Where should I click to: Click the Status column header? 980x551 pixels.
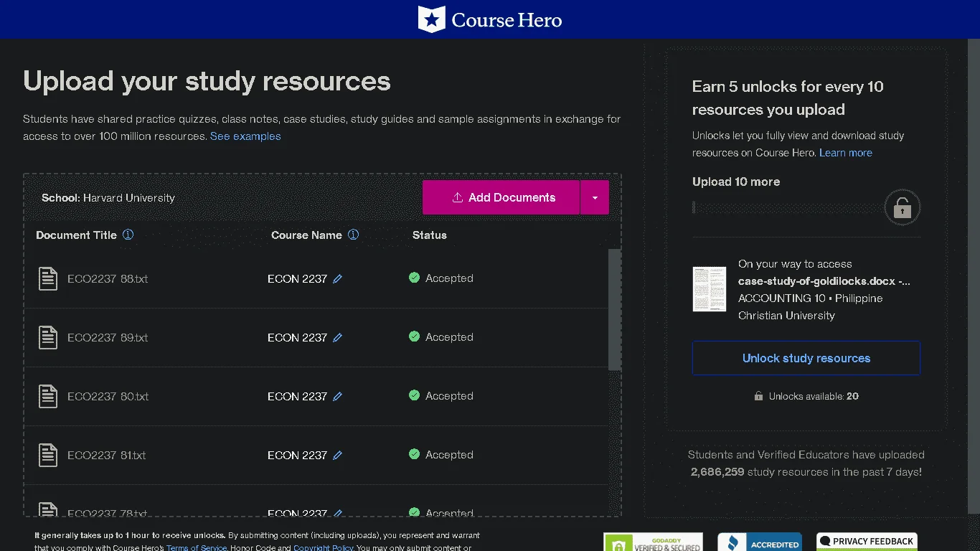click(x=430, y=235)
